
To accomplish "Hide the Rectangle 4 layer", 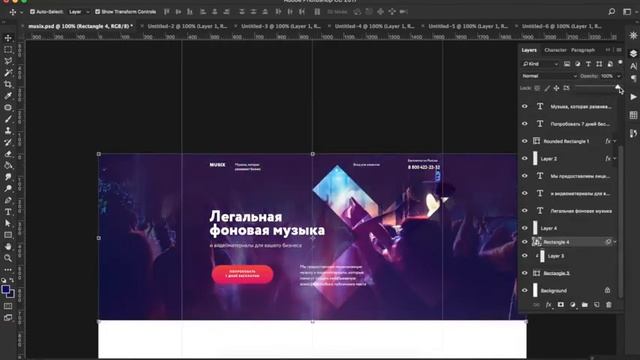I will [x=525, y=242].
